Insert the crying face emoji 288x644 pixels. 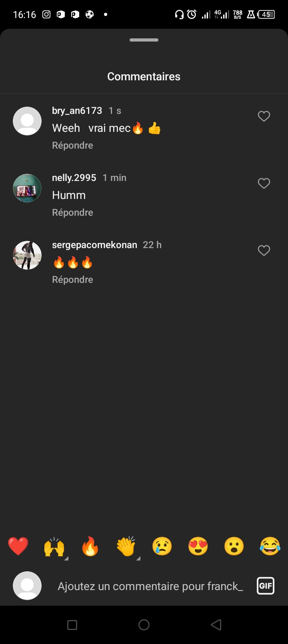162,546
